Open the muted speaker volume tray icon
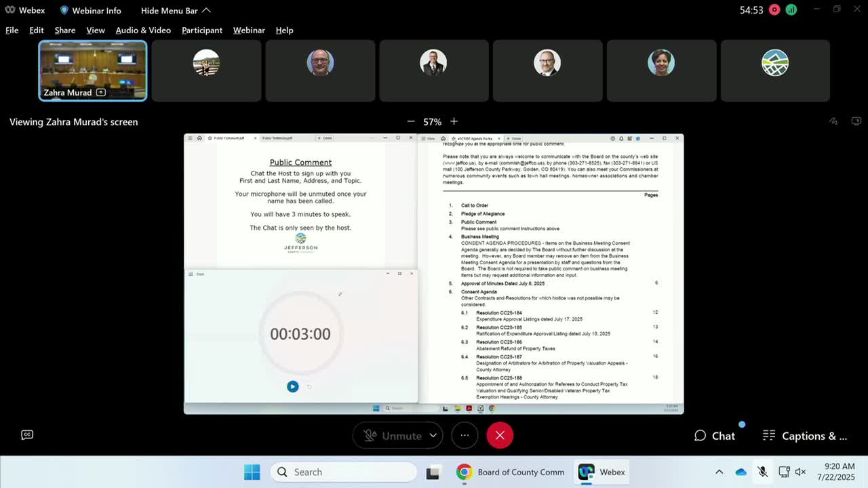 800,472
